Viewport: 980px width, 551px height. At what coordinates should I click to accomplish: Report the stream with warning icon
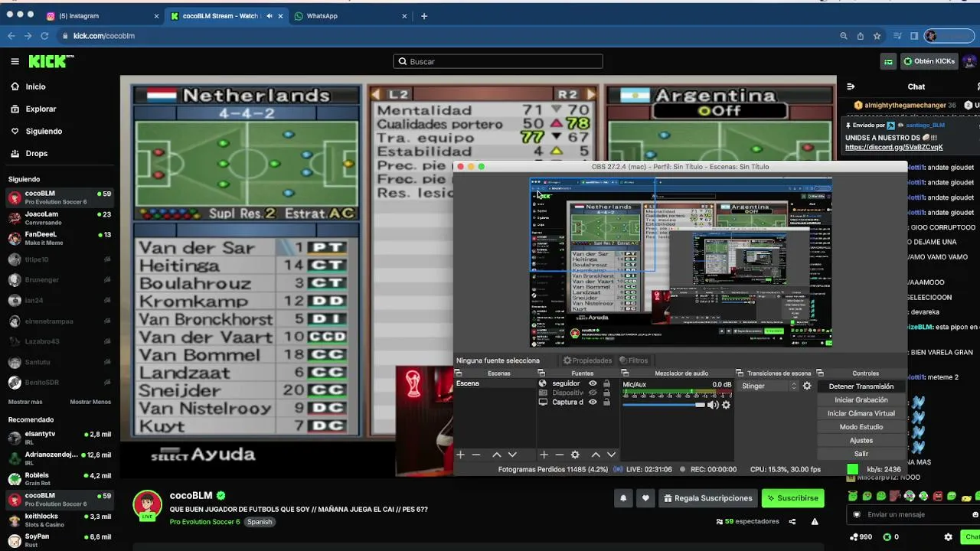click(815, 522)
